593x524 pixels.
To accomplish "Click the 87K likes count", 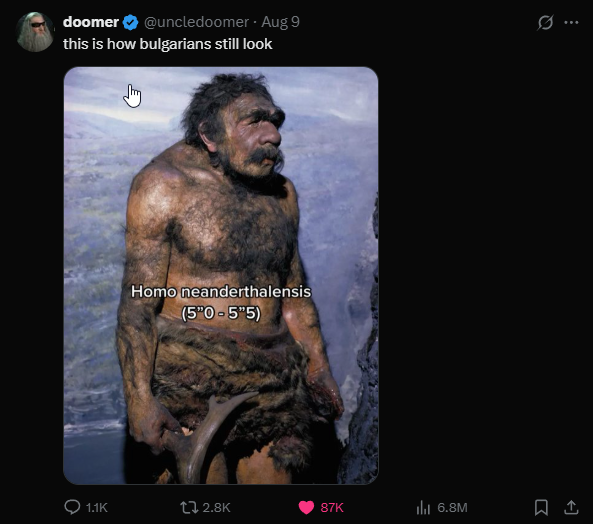I will pos(332,507).
